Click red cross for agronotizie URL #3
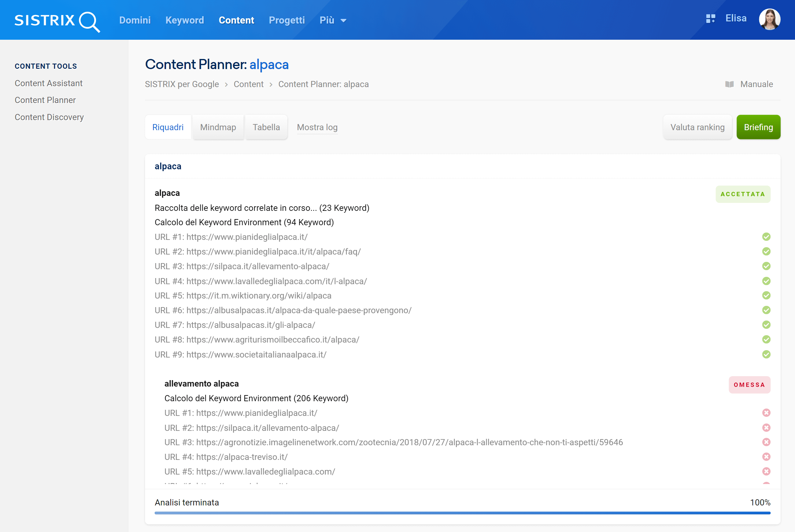795x532 pixels. click(x=766, y=442)
